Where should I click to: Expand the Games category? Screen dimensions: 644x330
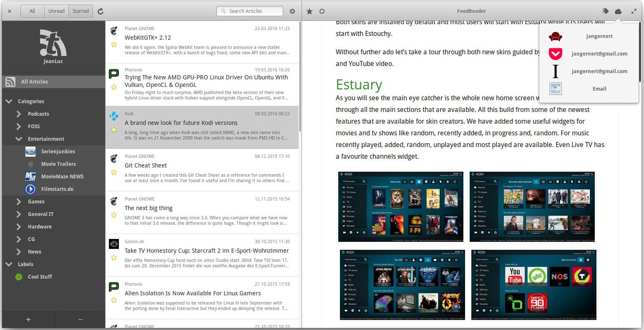19,201
